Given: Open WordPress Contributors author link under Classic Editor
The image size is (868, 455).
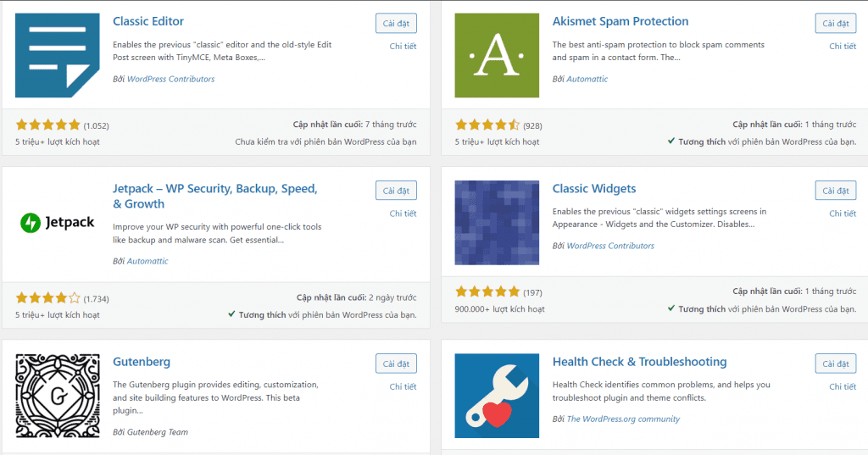Looking at the screenshot, I should click(x=170, y=79).
